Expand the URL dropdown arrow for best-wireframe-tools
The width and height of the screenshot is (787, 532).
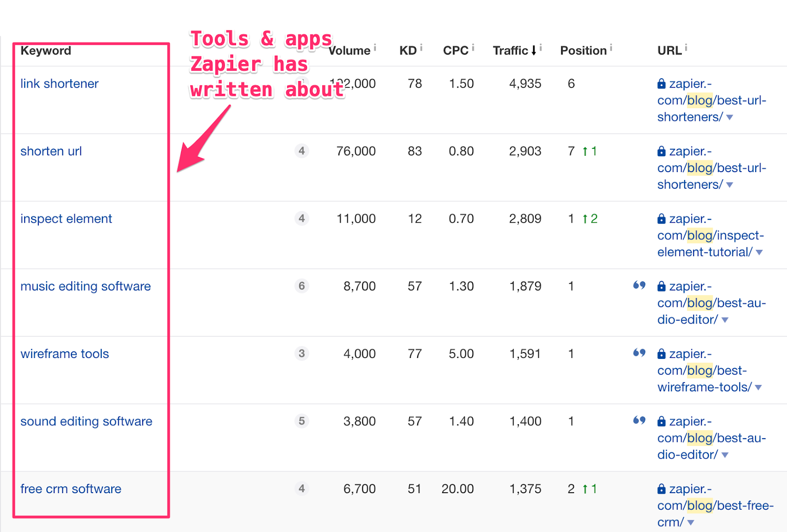tap(758, 387)
